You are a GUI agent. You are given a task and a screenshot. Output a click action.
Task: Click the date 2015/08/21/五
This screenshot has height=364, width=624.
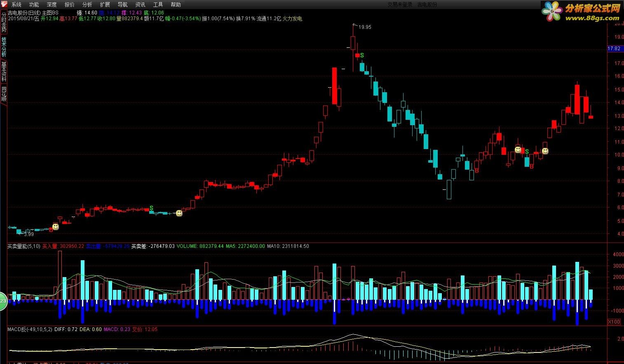tap(23, 19)
